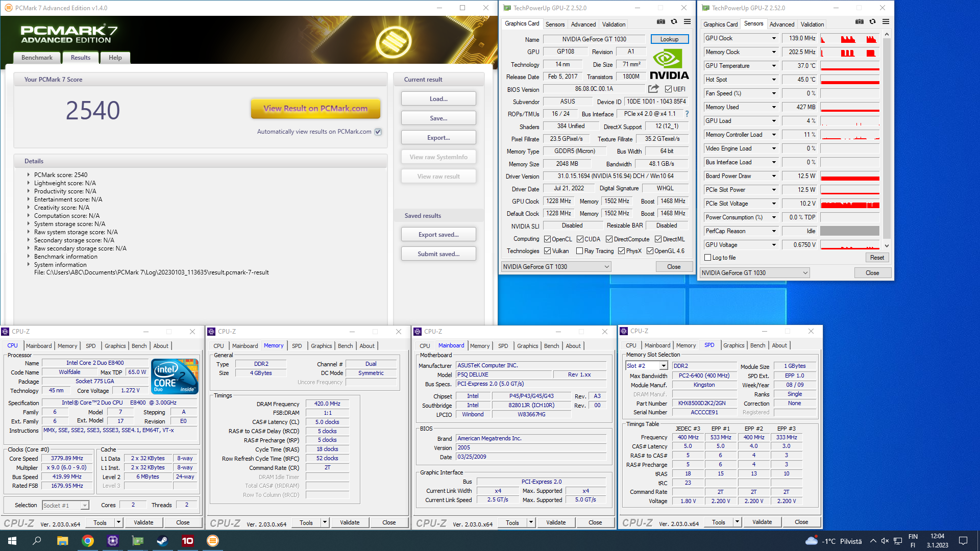Open the Benchmark tab in PCMark 7
The image size is (980, 551).
click(37, 58)
